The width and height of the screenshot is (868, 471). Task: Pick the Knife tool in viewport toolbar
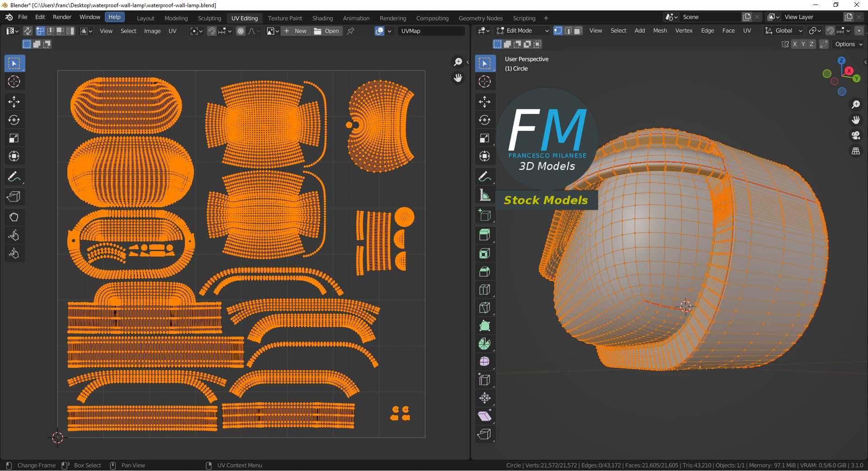click(485, 308)
